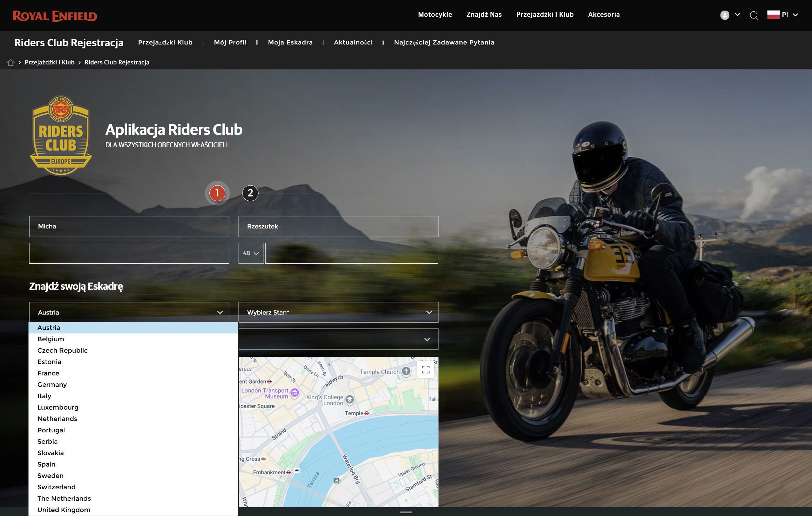Switch to Mój Profil tab

tap(230, 42)
